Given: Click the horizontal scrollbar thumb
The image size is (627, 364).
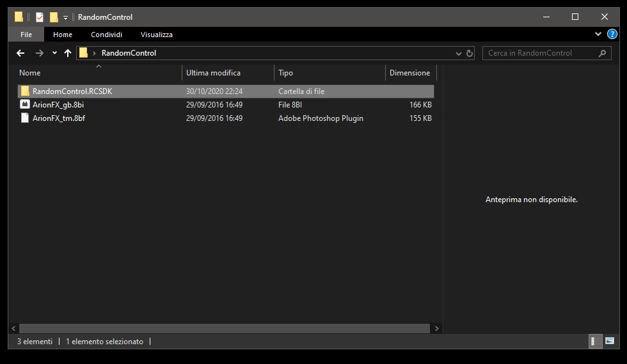Looking at the screenshot, I should click(x=225, y=328).
